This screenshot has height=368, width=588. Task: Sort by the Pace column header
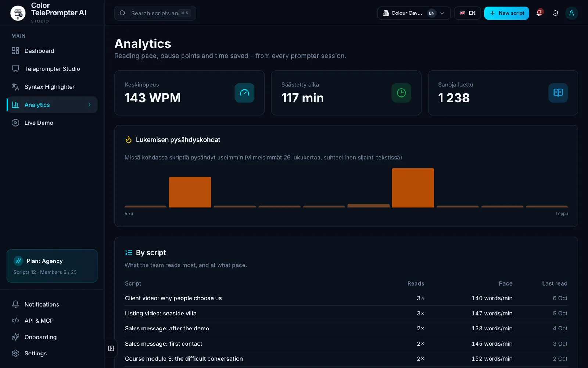tap(505, 283)
